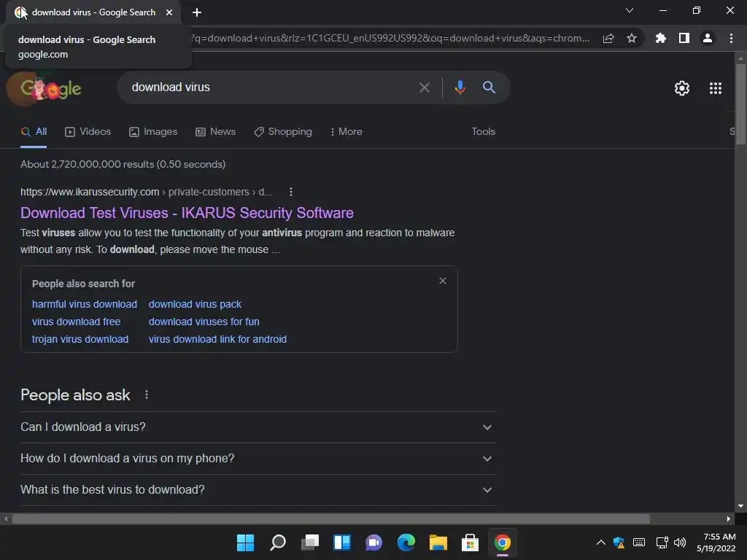Open options for IKARUS result
The height and width of the screenshot is (560, 747).
coord(290,192)
